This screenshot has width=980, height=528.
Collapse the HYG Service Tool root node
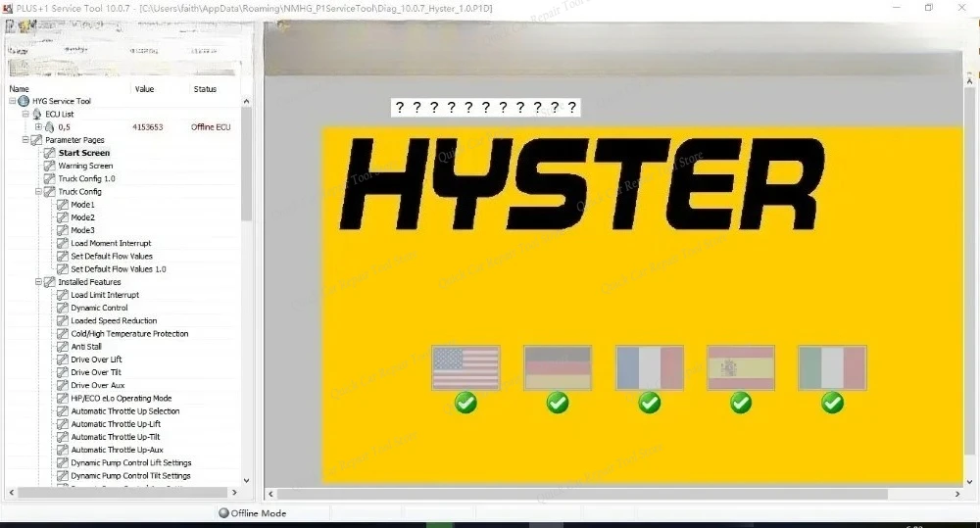13,101
